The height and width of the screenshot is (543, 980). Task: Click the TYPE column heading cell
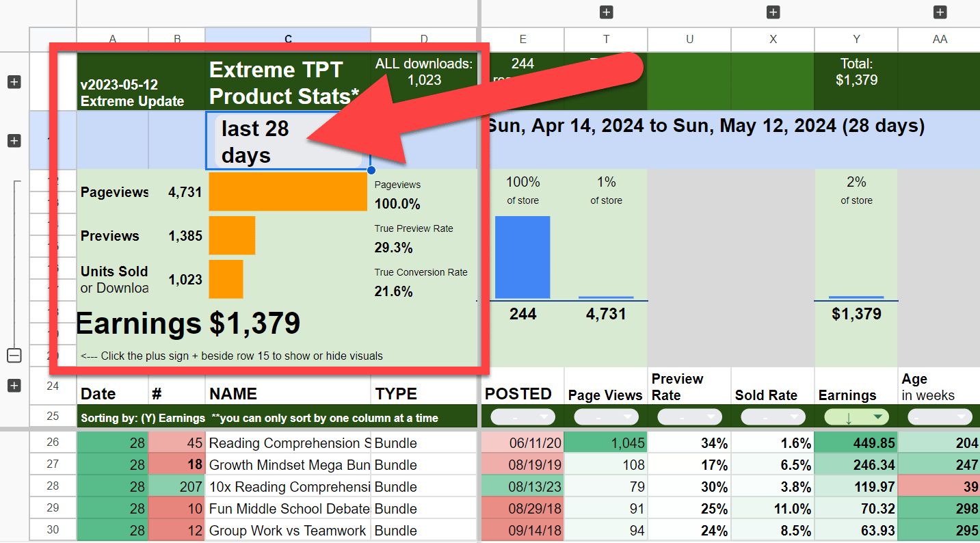[425, 386]
